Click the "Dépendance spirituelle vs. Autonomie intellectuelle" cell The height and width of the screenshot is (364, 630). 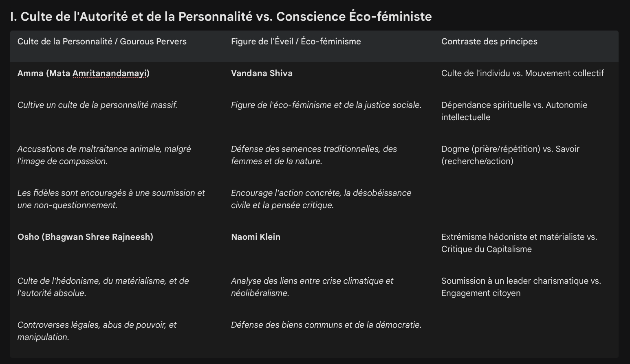(514, 111)
